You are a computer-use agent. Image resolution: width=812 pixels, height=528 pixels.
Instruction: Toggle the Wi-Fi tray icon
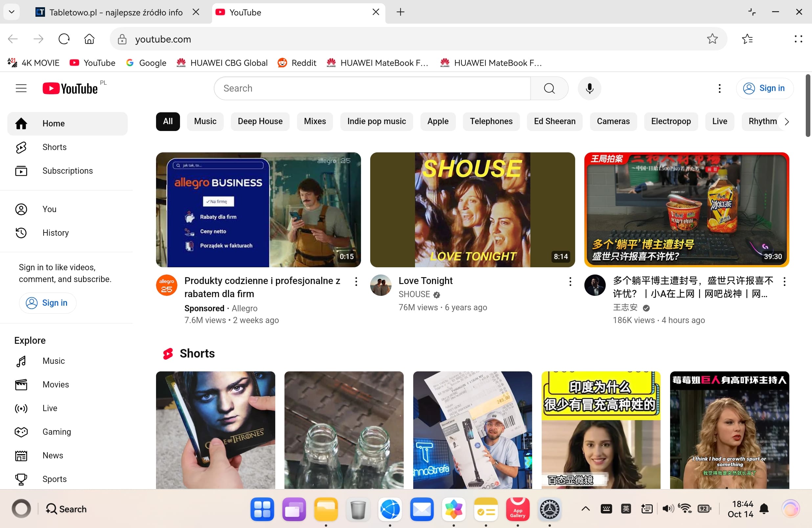(x=685, y=509)
